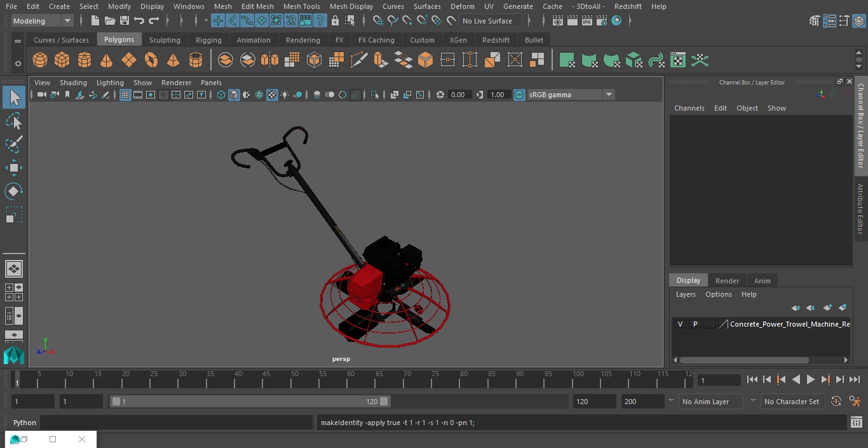Toggle layer playback P box
This screenshot has width=868, height=448.
coord(695,324)
